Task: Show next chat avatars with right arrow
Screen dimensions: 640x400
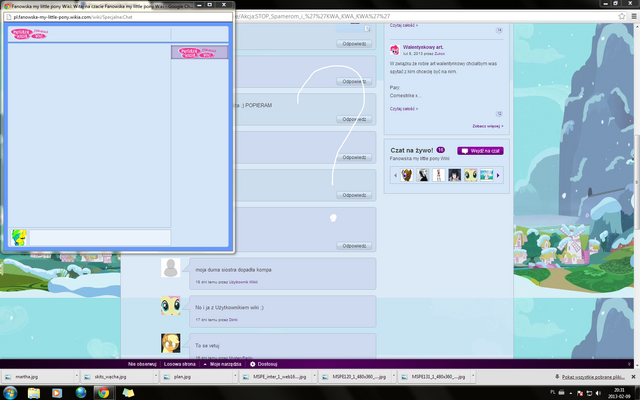Action: [x=498, y=175]
